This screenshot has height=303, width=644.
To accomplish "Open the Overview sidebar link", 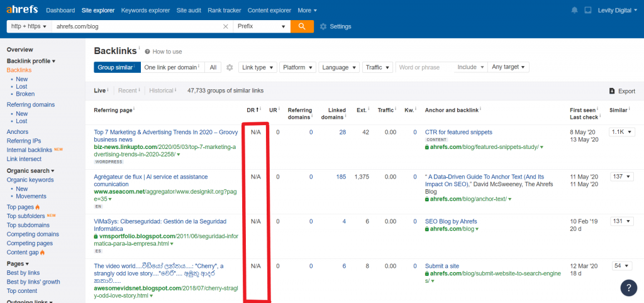I will 19,50.
